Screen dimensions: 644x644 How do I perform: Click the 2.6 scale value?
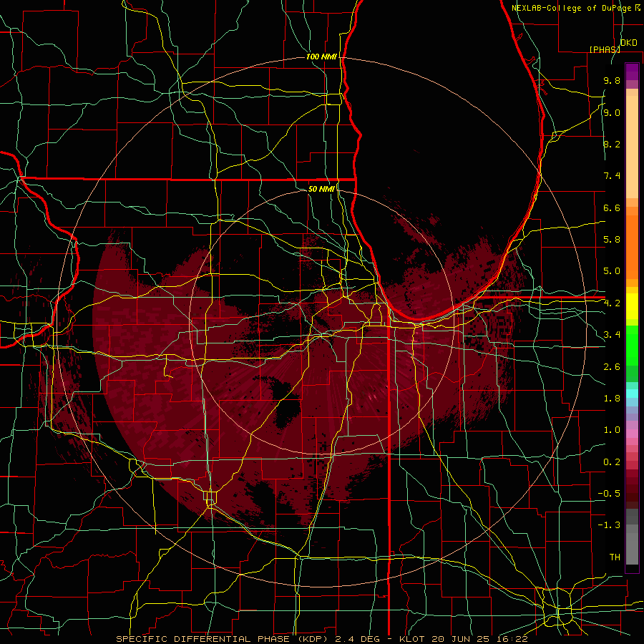tap(612, 367)
